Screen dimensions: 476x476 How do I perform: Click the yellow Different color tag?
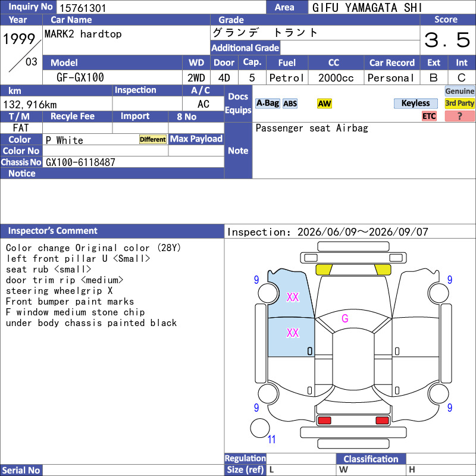click(x=153, y=139)
